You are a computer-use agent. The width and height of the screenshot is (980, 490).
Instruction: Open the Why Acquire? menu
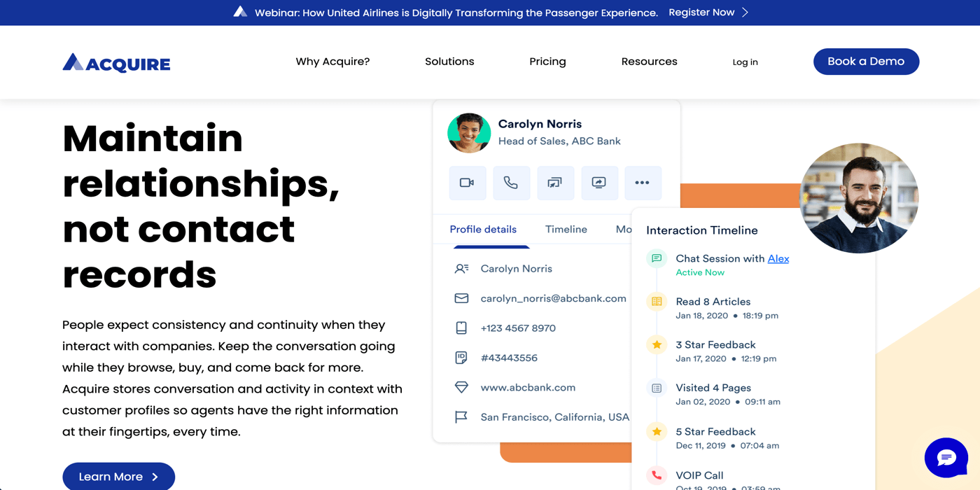tap(332, 62)
